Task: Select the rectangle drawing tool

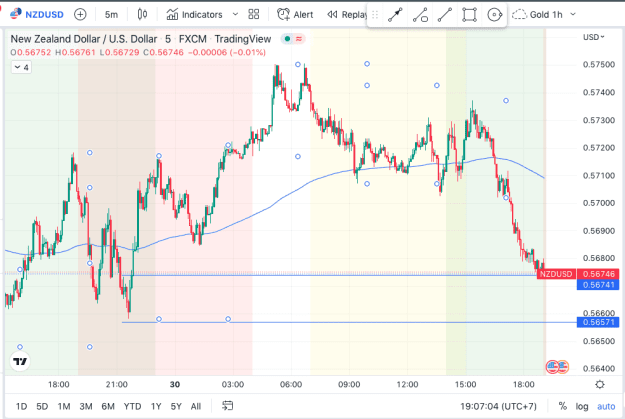Action: coord(470,15)
